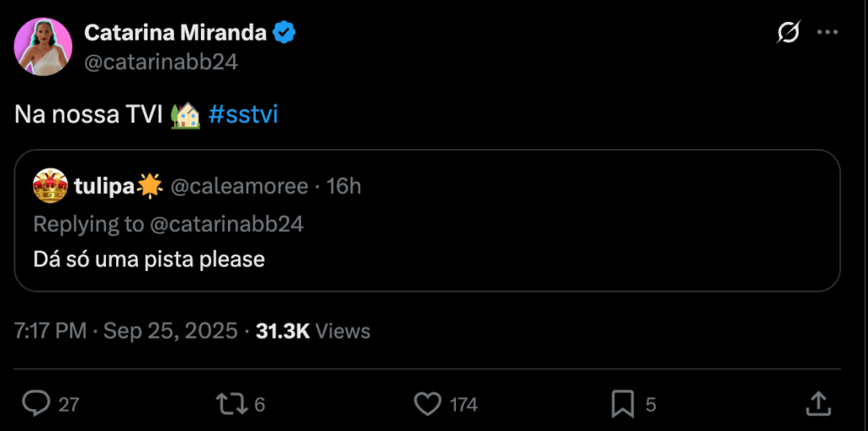Image resolution: width=868 pixels, height=431 pixels.
Task: Bookmark this post
Action: [x=623, y=404]
